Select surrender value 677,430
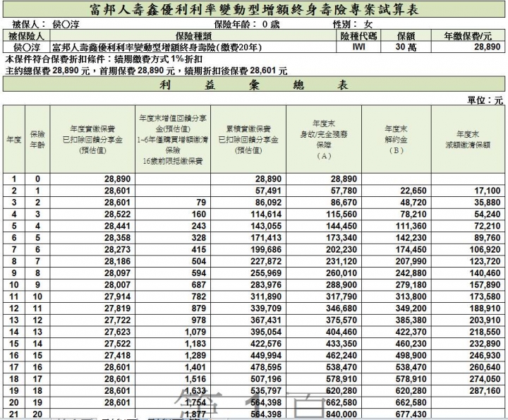The image size is (508, 420). pyautogui.click(x=411, y=414)
